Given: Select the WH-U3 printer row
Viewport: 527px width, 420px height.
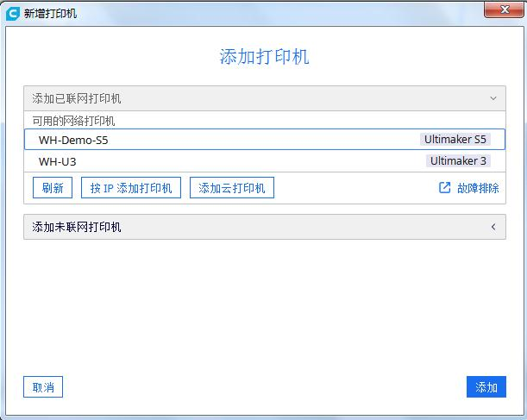Looking at the screenshot, I should coord(265,161).
